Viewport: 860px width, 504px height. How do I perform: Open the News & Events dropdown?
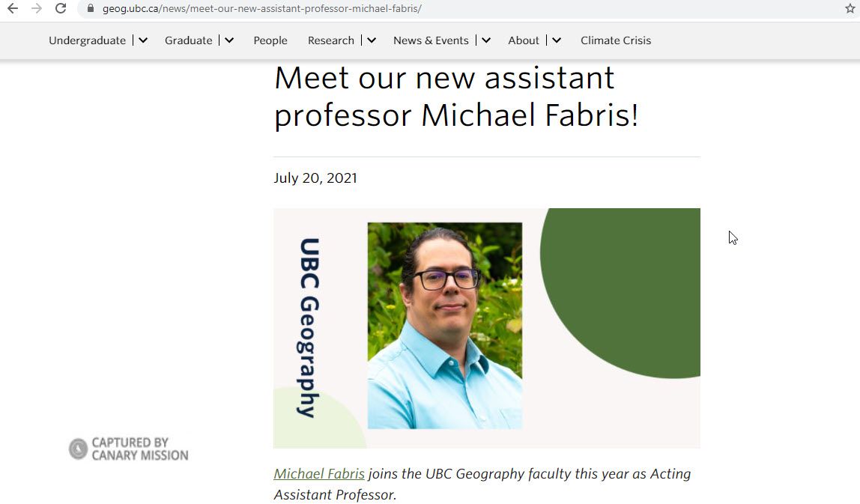[485, 40]
